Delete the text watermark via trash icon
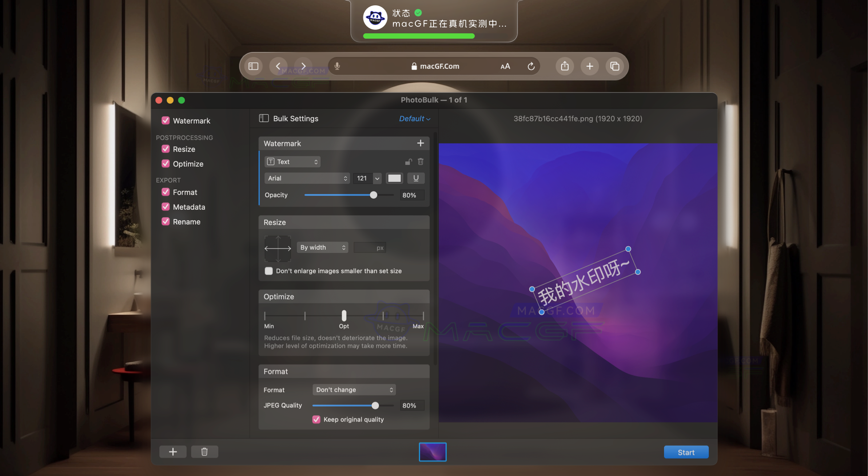The width and height of the screenshot is (868, 476). click(420, 162)
